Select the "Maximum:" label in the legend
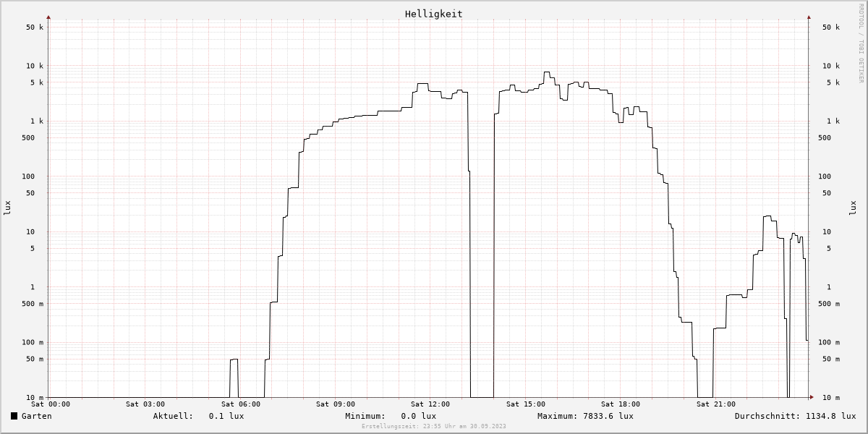The width and height of the screenshot is (868, 434). coord(558,416)
